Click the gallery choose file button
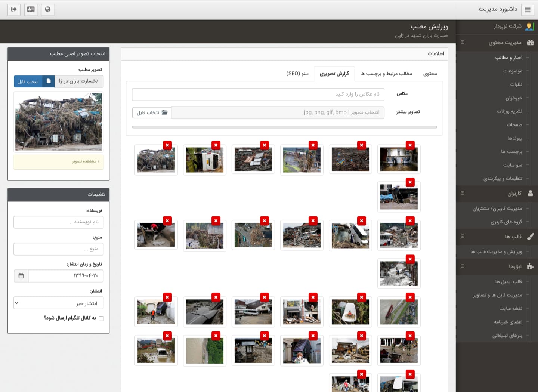 tap(152, 113)
